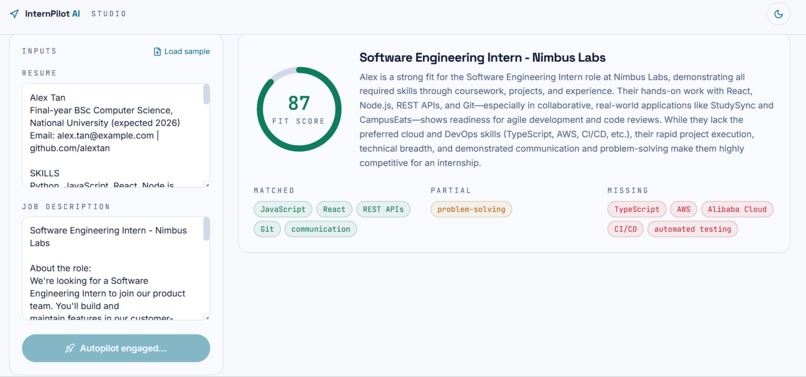Click the MATCHED column heading
Viewport: 806px width, 377px height.
click(274, 190)
